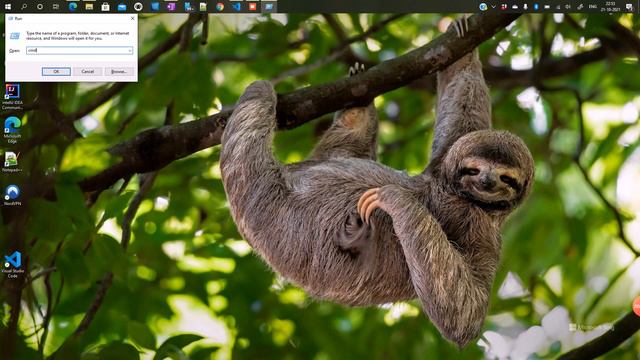Select NordVPN desktop shortcut
Viewport: 640px width, 360px height.
[x=12, y=195]
